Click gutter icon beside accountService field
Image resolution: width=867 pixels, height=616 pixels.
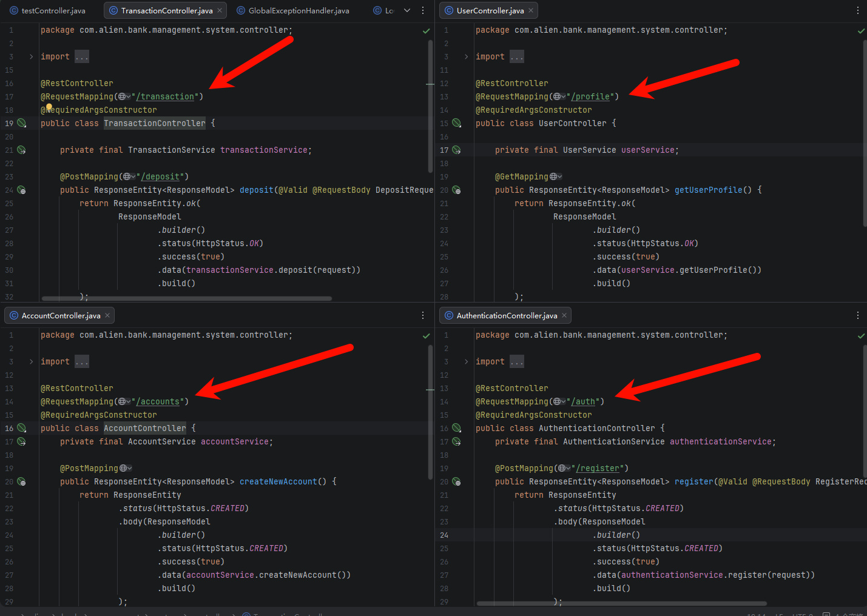(22, 441)
